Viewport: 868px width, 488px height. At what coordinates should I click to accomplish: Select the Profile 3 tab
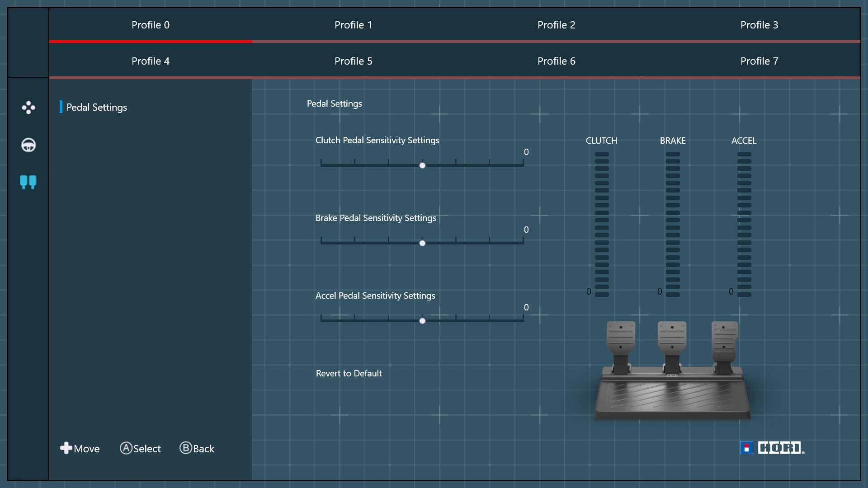click(759, 25)
